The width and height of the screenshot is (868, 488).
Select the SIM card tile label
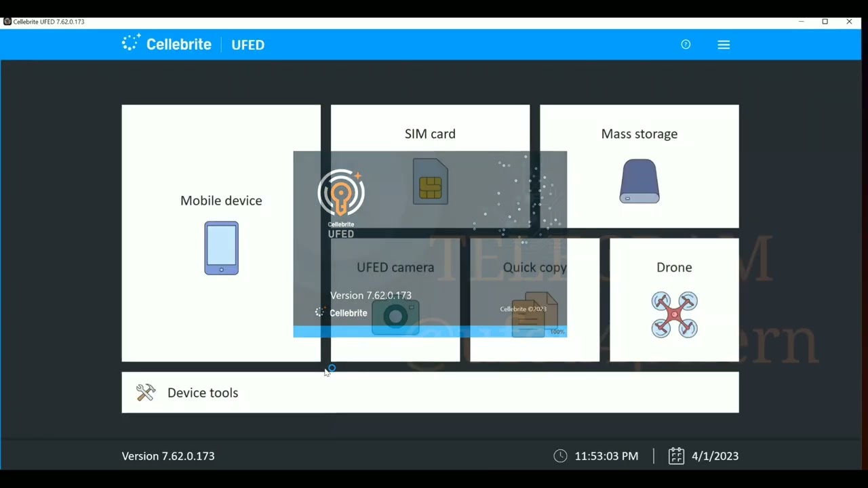click(430, 134)
